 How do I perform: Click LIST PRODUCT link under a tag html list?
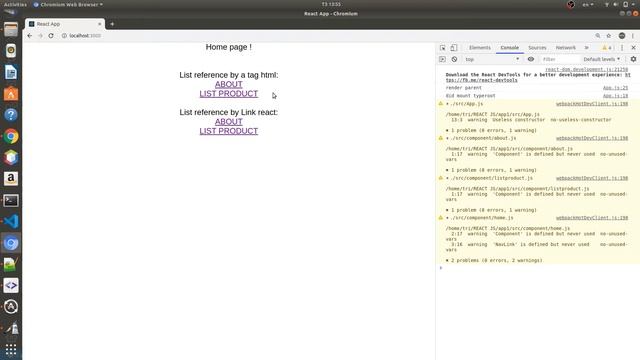tap(229, 94)
